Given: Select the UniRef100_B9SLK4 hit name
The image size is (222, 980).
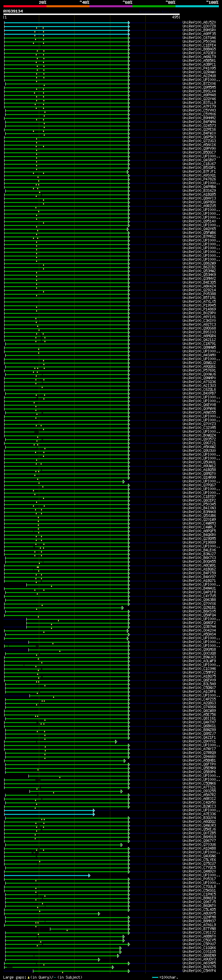Looking at the screenshot, I should [x=199, y=91].
